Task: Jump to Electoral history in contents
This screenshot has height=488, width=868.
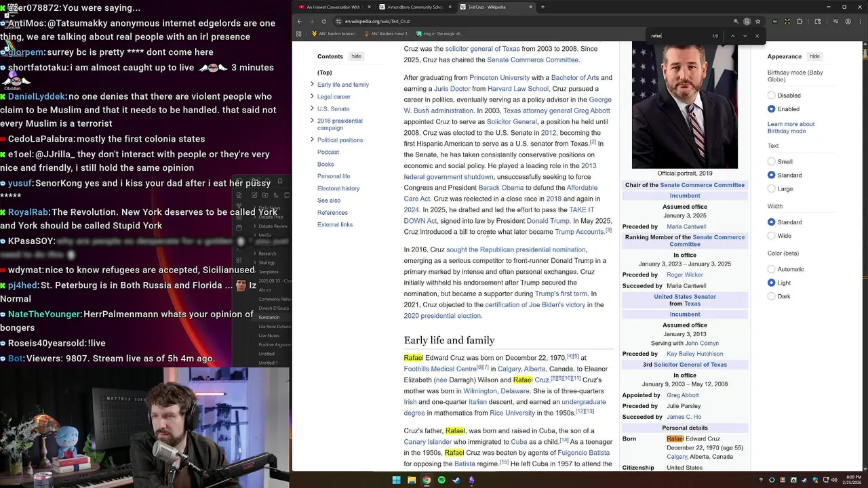Action: pos(338,188)
